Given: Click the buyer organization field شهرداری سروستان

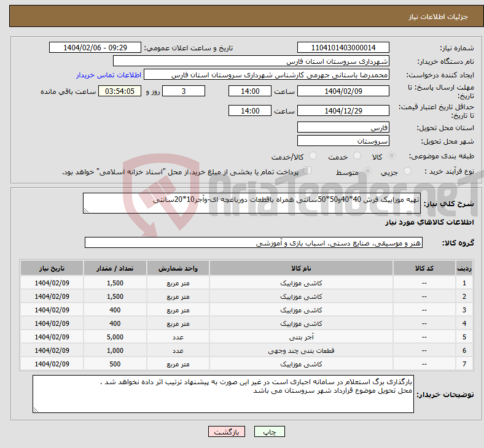Looking at the screenshot, I should pos(251,61).
